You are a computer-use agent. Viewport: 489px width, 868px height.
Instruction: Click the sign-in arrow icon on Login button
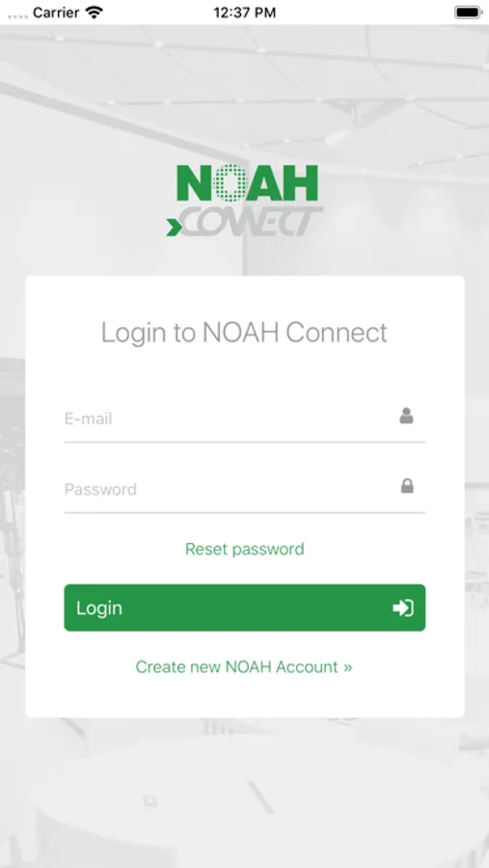(x=403, y=608)
